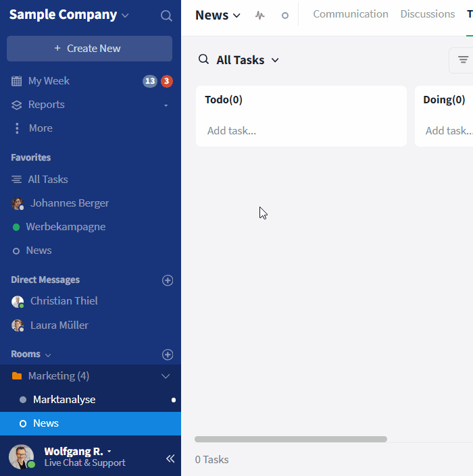Click the Doing(0) column header
The image size is (473, 476).
point(444,99)
